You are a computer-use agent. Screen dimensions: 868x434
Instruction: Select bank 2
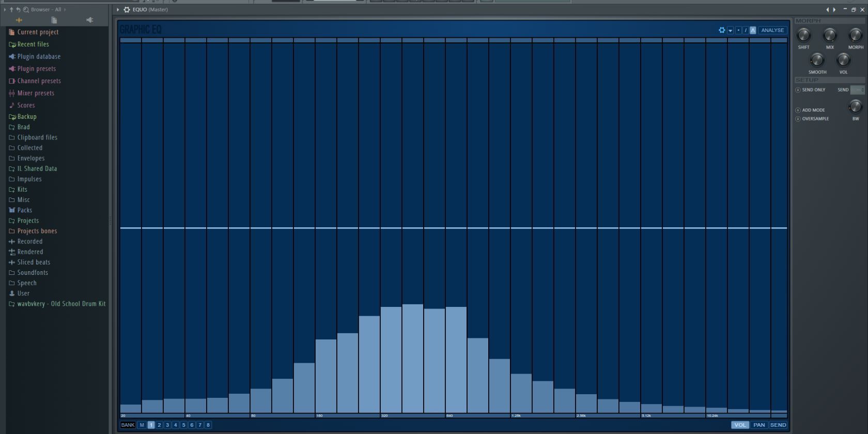(159, 425)
